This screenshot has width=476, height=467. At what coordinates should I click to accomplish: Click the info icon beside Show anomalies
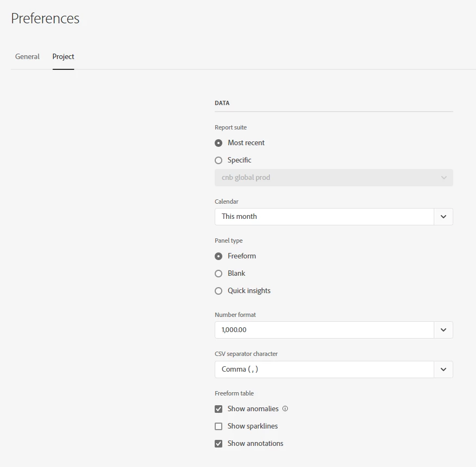(x=285, y=408)
